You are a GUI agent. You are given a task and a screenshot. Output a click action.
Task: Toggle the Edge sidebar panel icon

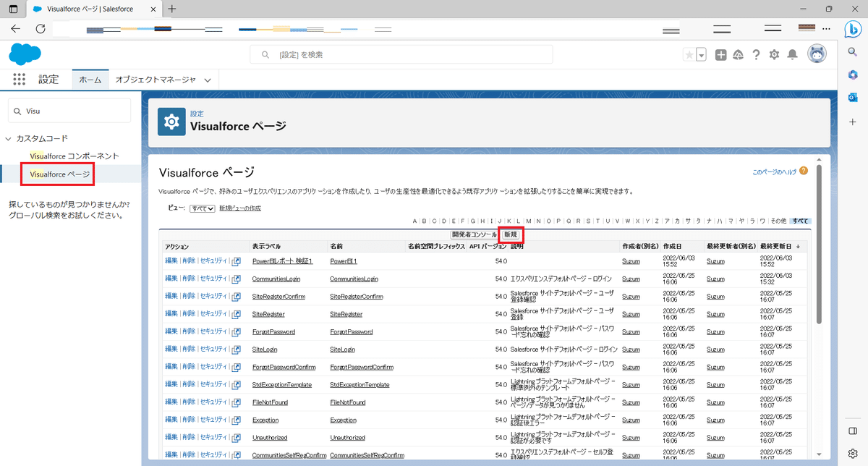point(853,431)
